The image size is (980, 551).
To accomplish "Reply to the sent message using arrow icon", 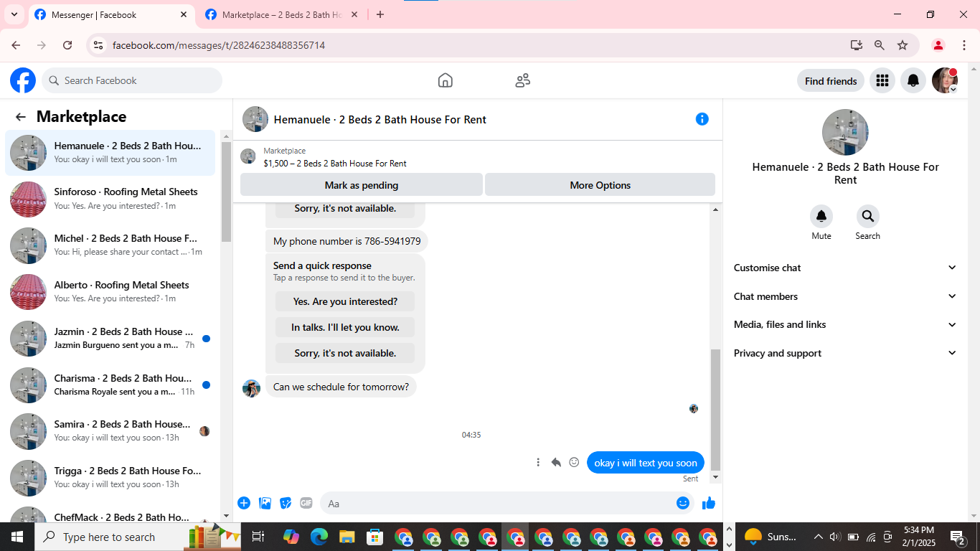I will [x=556, y=463].
